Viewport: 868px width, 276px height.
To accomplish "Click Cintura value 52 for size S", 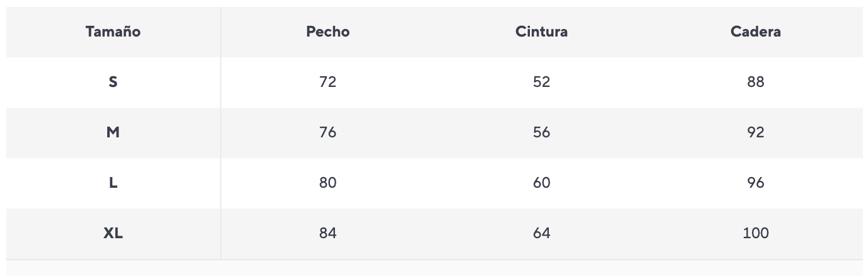I will pyautogui.click(x=541, y=82).
